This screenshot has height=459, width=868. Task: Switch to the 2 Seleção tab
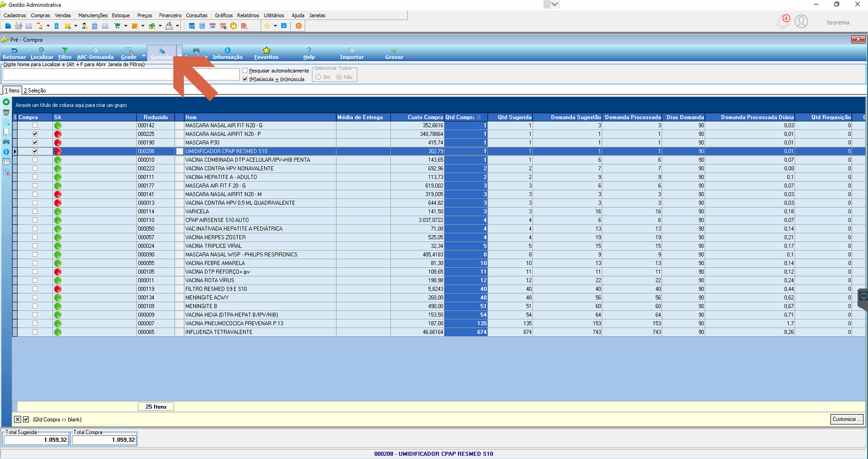tap(35, 91)
